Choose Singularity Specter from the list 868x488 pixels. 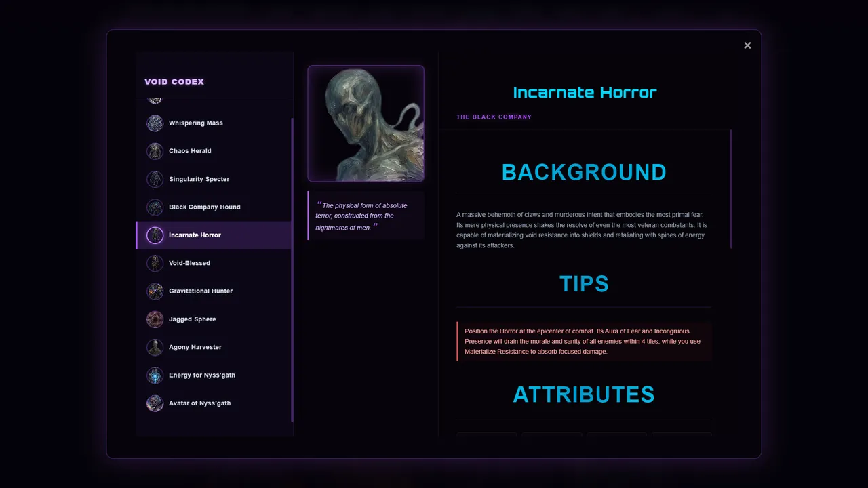point(213,179)
